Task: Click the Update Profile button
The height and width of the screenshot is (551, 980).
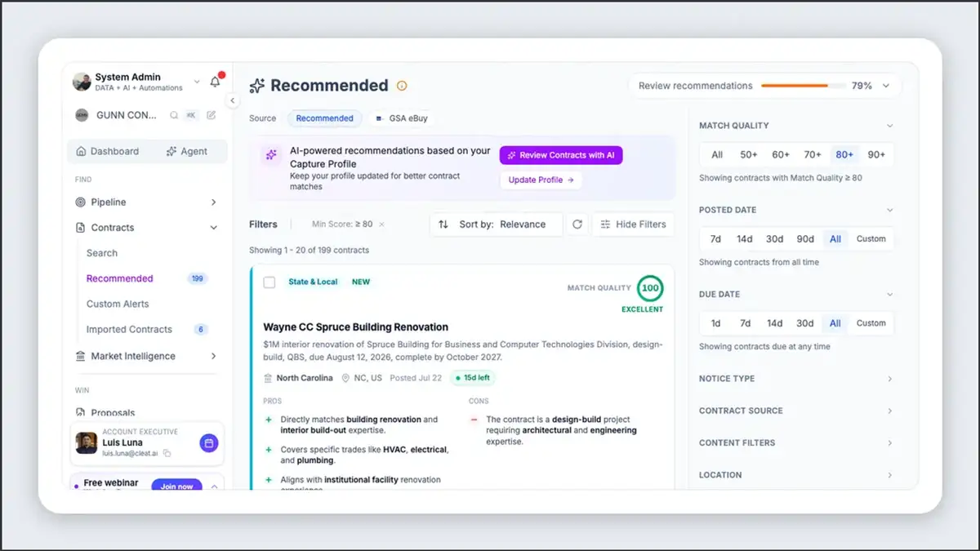Action: tap(541, 180)
